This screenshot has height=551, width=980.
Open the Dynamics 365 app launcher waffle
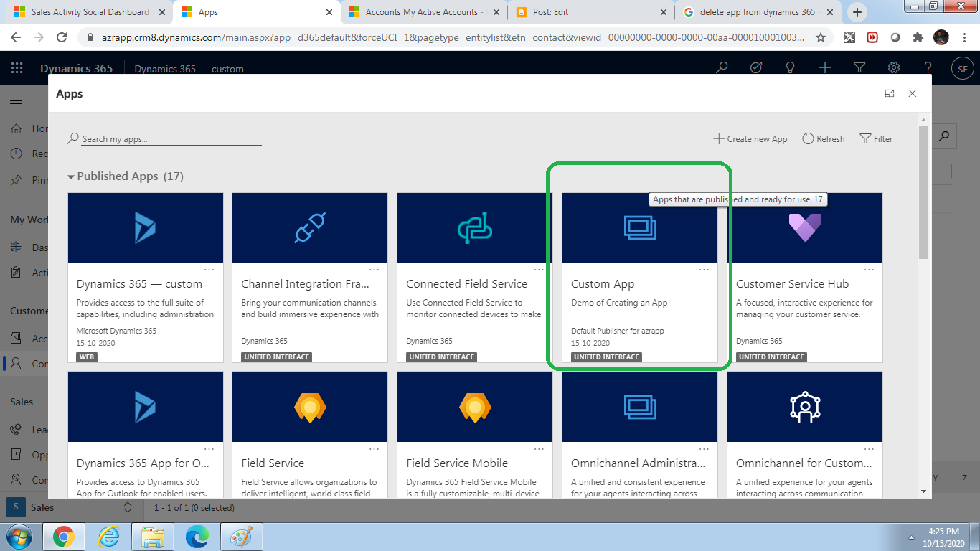click(x=17, y=68)
